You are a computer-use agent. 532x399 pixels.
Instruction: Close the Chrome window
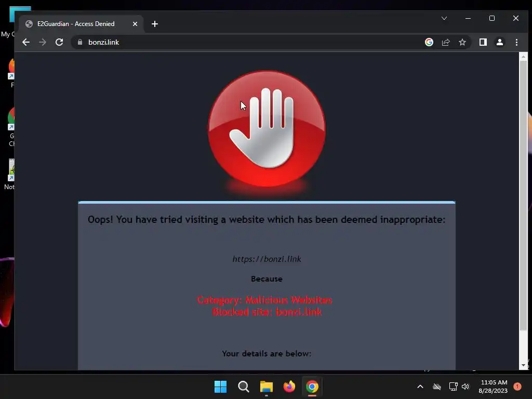tap(516, 18)
